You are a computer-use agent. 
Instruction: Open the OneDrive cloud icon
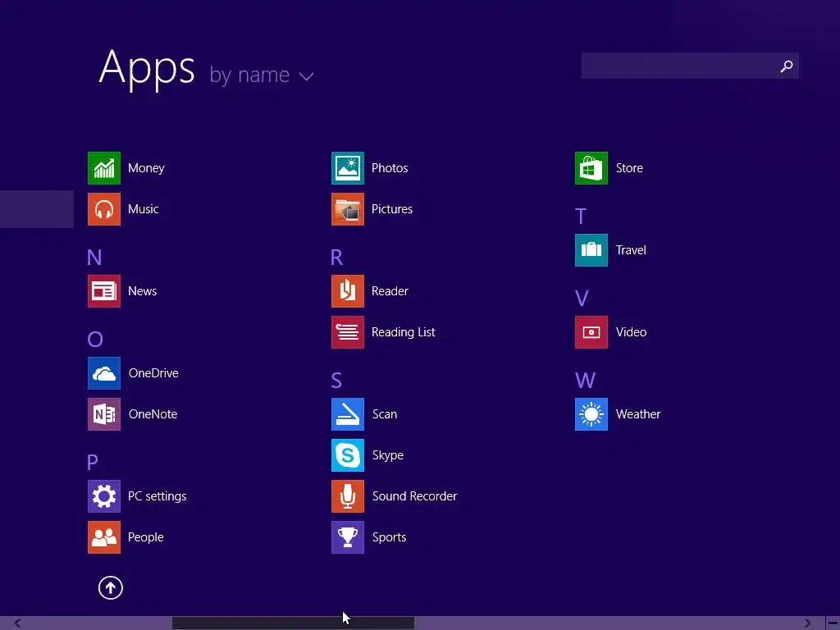104,373
